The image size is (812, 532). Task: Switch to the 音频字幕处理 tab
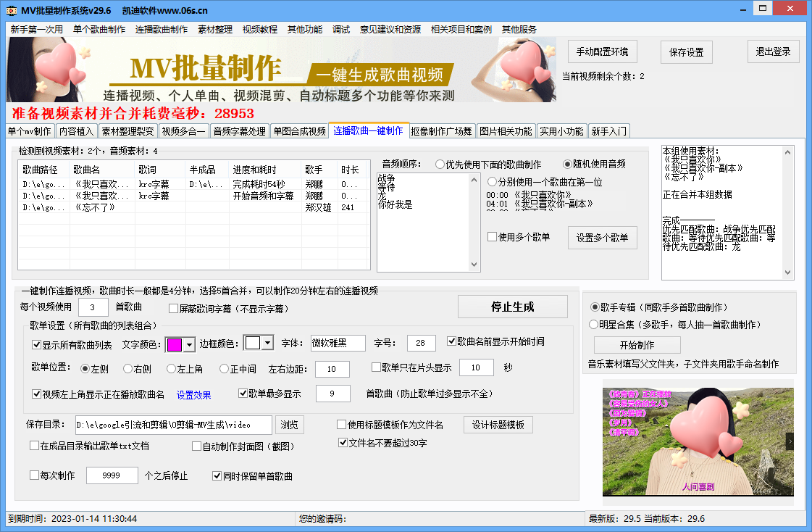tap(240, 131)
